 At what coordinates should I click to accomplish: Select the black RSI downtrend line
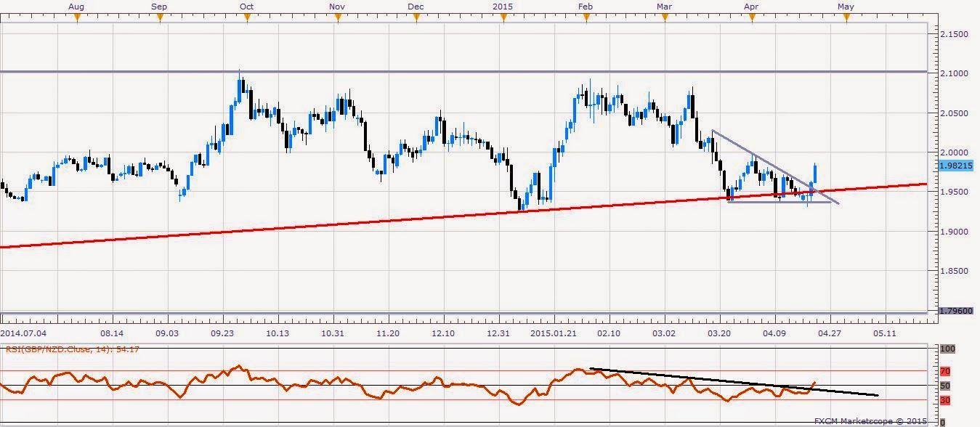point(734,382)
